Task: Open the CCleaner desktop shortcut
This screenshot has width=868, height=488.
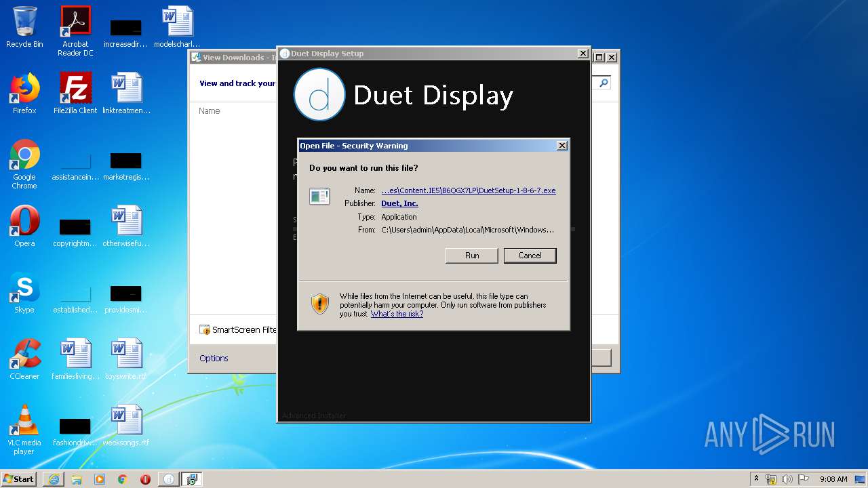Action: (x=24, y=359)
